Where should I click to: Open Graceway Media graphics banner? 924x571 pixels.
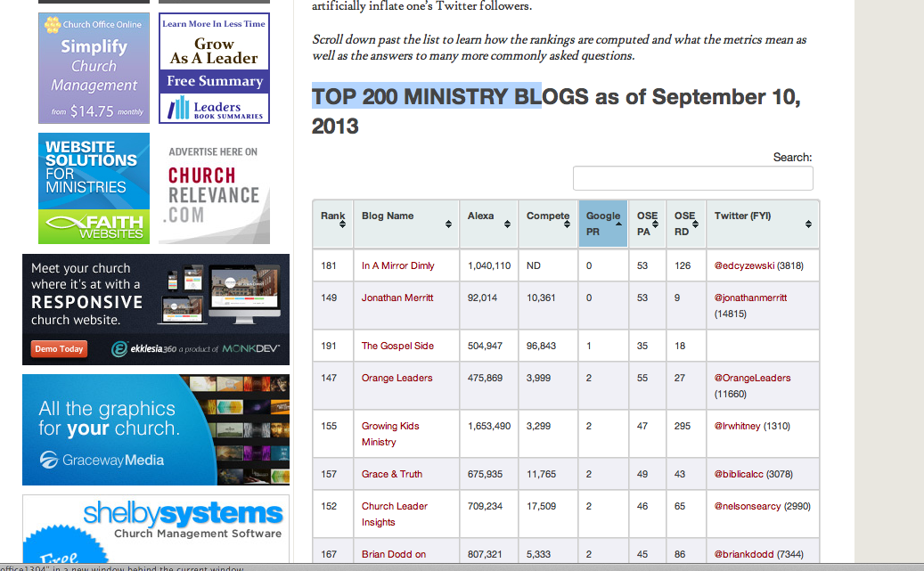(156, 429)
